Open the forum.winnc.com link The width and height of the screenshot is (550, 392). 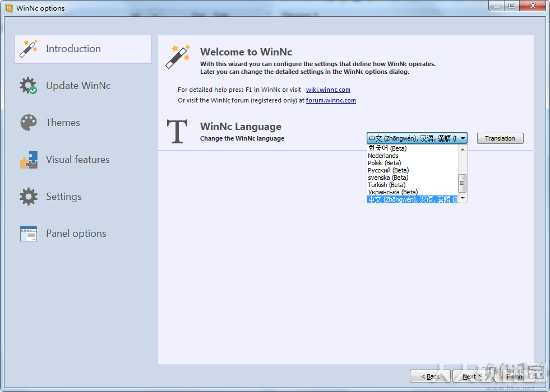click(331, 100)
